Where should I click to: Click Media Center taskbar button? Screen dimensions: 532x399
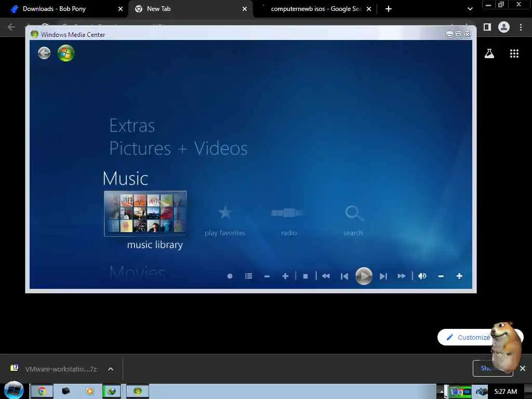click(x=137, y=391)
